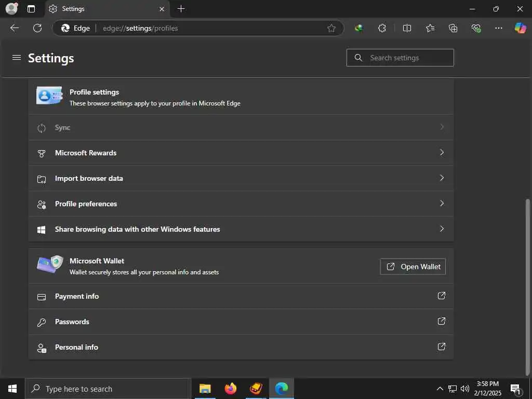
Task: Click the profile avatar icon in title bar
Action: point(11,8)
